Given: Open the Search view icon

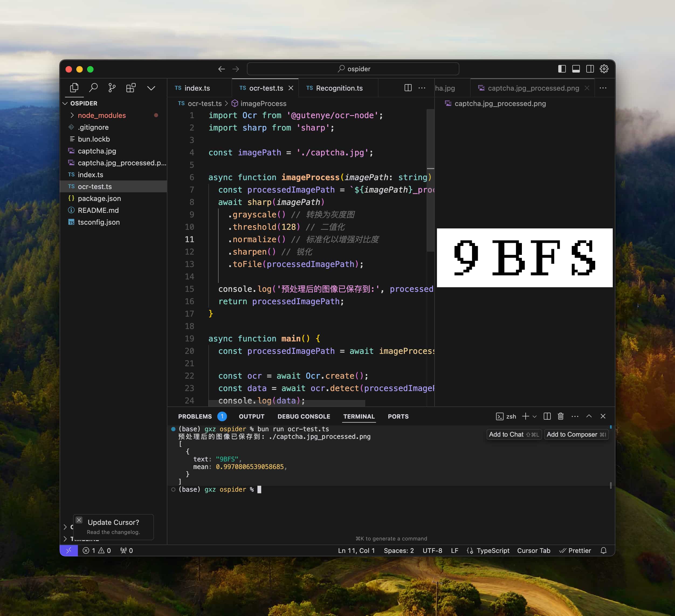Looking at the screenshot, I should (x=94, y=88).
